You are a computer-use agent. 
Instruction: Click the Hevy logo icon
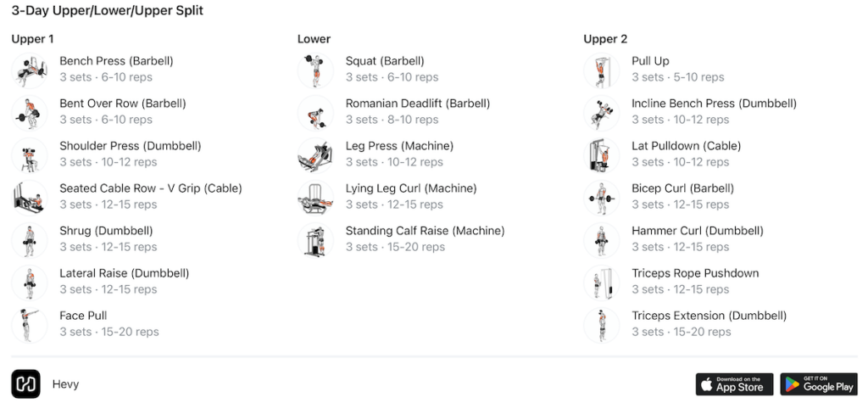(25, 383)
